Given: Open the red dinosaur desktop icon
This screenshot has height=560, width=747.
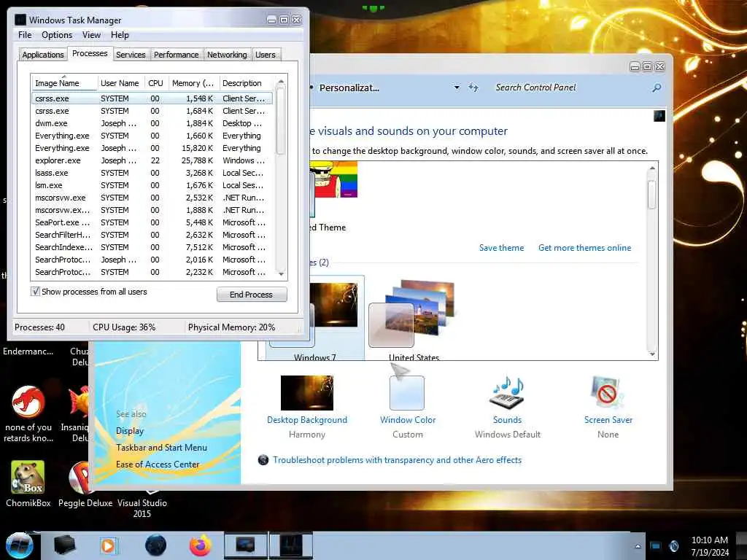Looking at the screenshot, I should 28,413.
